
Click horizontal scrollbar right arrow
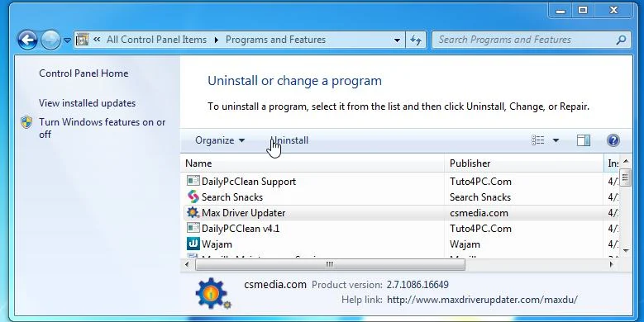coord(612,264)
